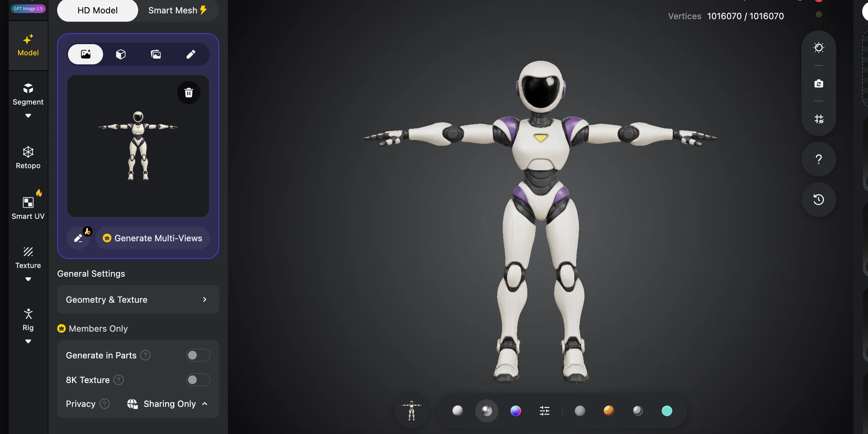This screenshot has height=434, width=868.
Task: Enable the 8K Texture toggle
Action: click(x=198, y=380)
